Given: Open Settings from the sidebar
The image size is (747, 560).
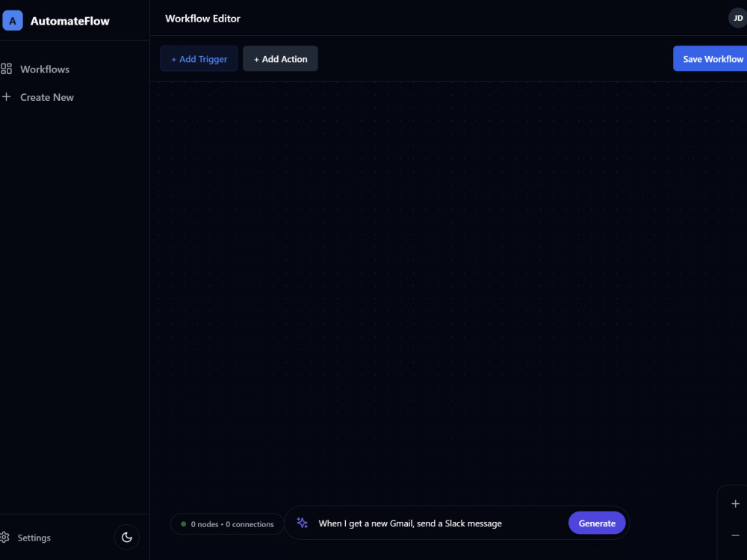Looking at the screenshot, I should pyautogui.click(x=26, y=538).
